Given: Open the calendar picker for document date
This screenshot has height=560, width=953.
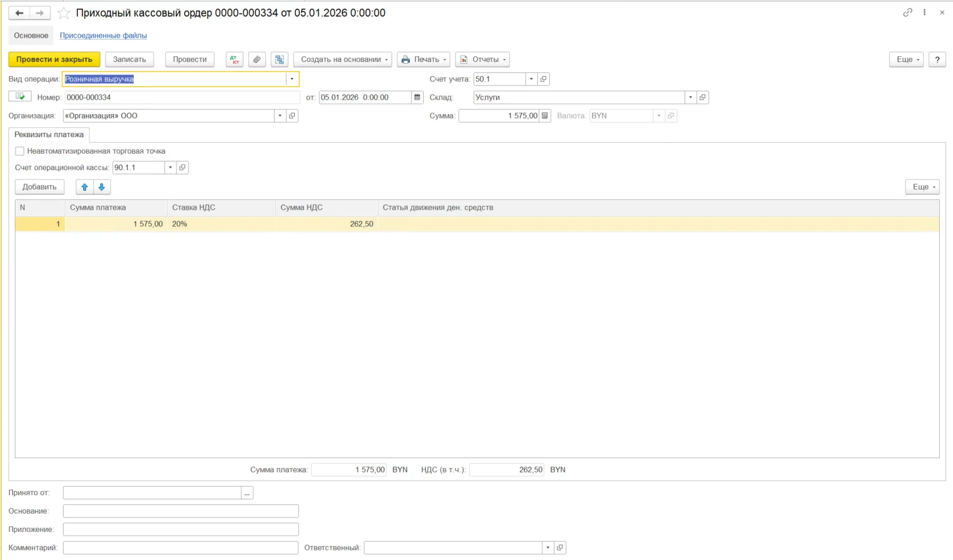Looking at the screenshot, I should coord(417,97).
